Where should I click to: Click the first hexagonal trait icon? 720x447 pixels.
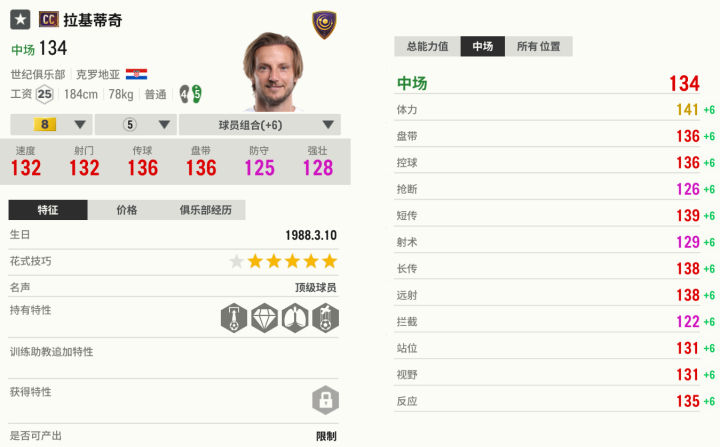231,318
